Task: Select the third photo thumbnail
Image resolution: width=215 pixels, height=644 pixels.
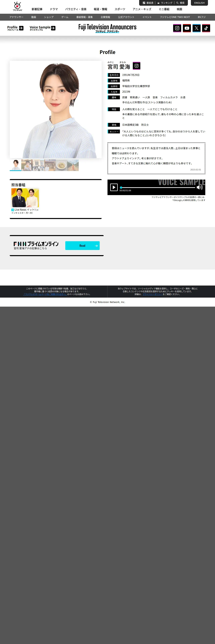Action: (39, 165)
